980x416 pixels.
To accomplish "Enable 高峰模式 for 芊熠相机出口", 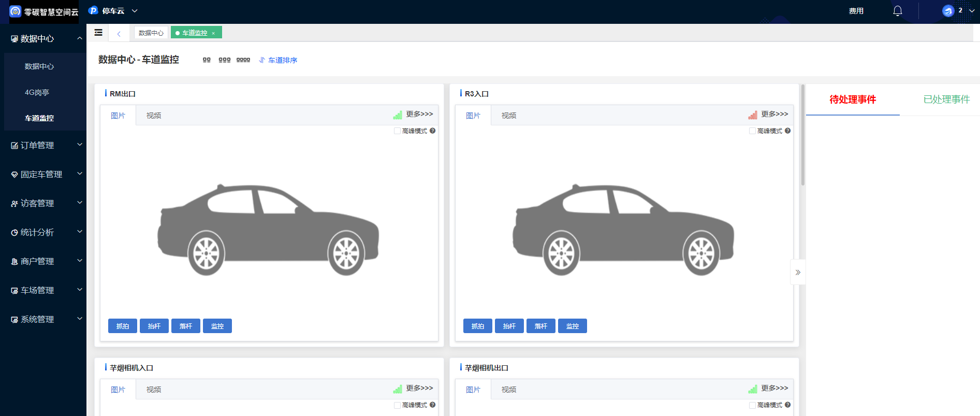I will [x=753, y=405].
